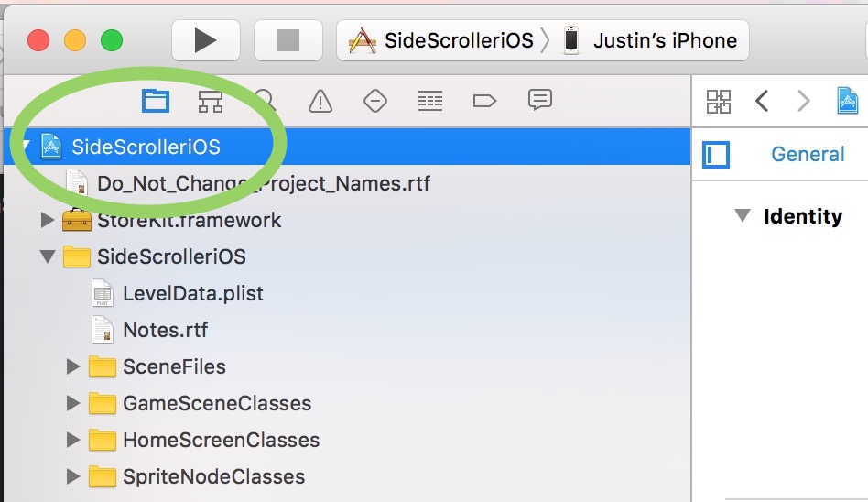
Task: Collapse the Identity section
Action: [742, 217]
